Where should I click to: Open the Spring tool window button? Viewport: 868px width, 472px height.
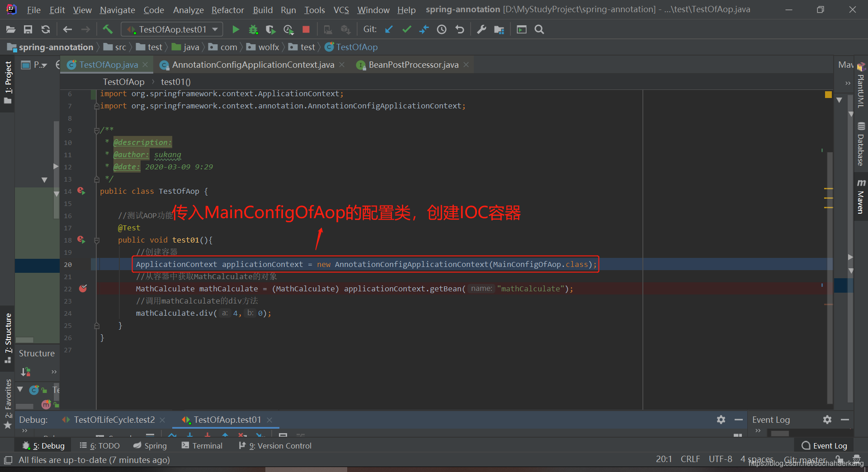[150, 446]
